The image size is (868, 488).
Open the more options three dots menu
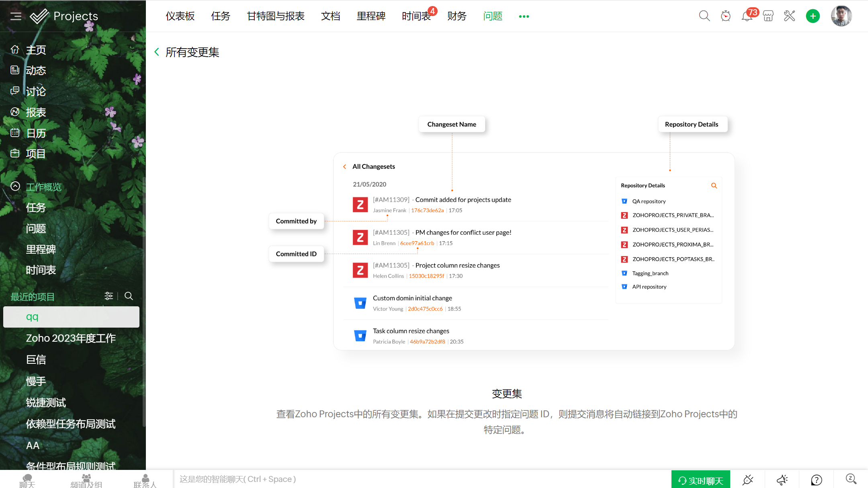524,16
